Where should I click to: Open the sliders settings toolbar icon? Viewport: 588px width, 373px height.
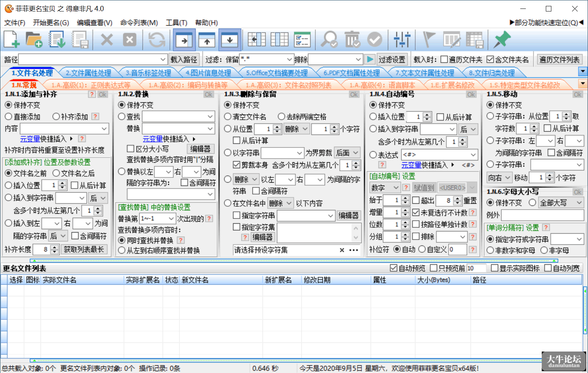pyautogui.click(x=402, y=40)
